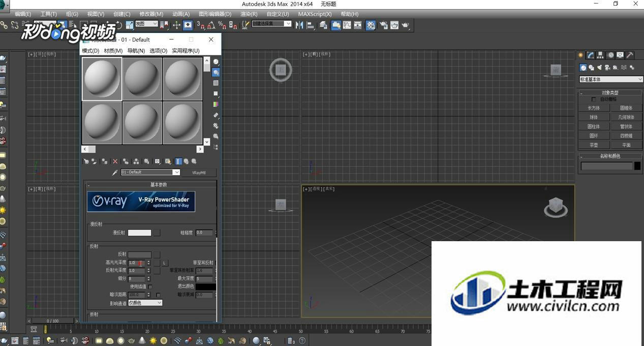
Task: Open the 导航(N) menu in Material Editor
Action: click(136, 51)
